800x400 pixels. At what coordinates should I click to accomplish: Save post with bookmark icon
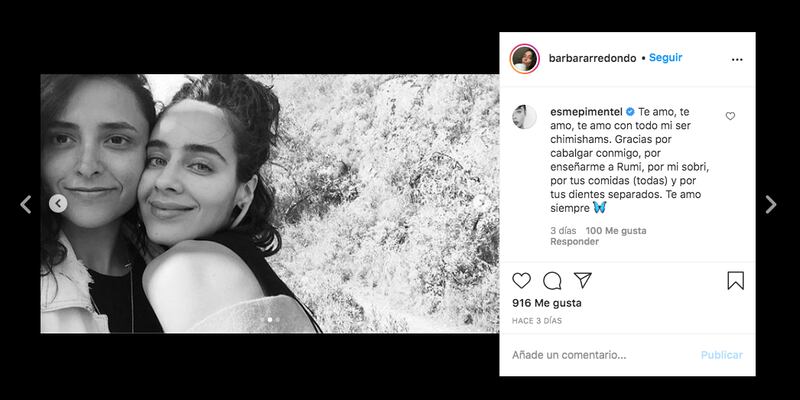point(735,281)
